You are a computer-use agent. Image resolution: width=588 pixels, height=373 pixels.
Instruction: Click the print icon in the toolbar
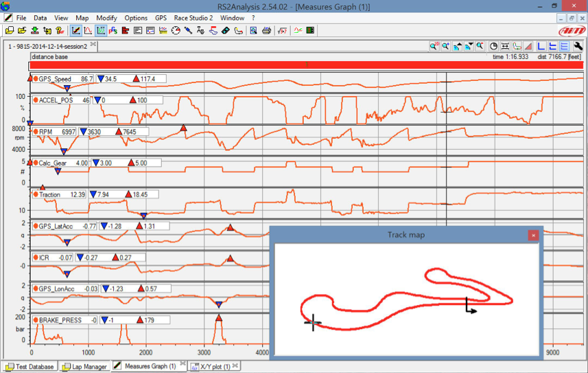tap(266, 31)
